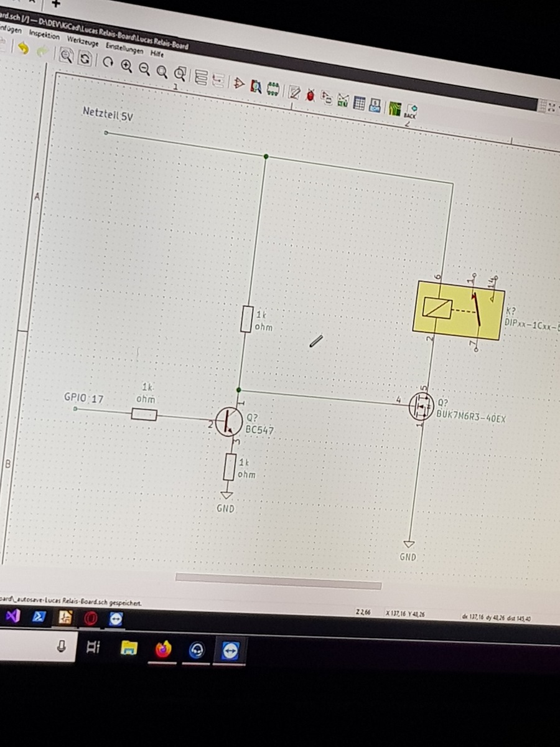Viewport: 560px width, 747px height.
Task: Click the Zoom Out icon
Action: [144, 68]
